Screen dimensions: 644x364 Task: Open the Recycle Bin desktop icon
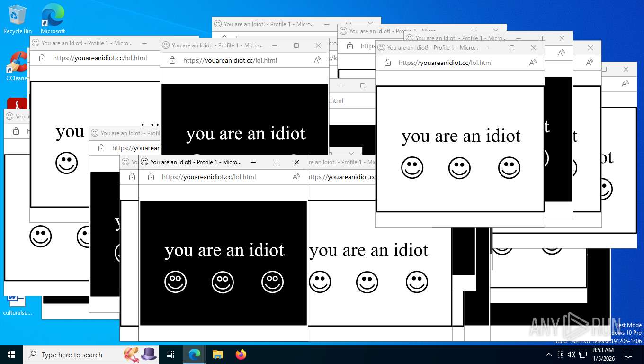[18, 19]
